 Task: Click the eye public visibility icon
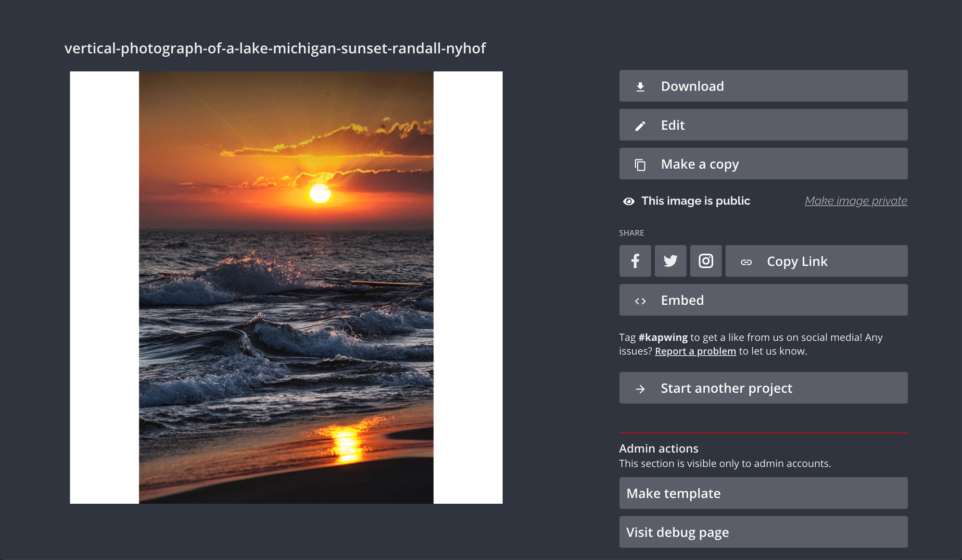[x=628, y=201]
